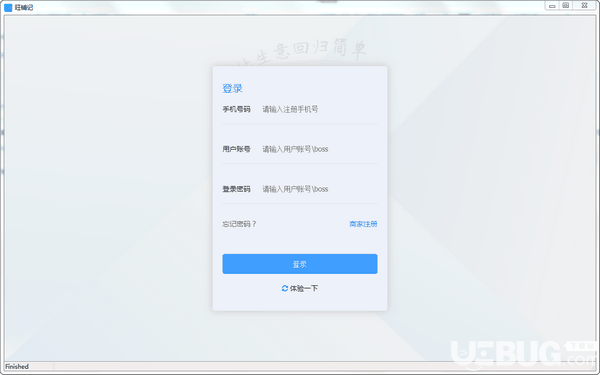The image size is (600, 375).
Task: Click the 手机号码 label
Action: click(236, 109)
